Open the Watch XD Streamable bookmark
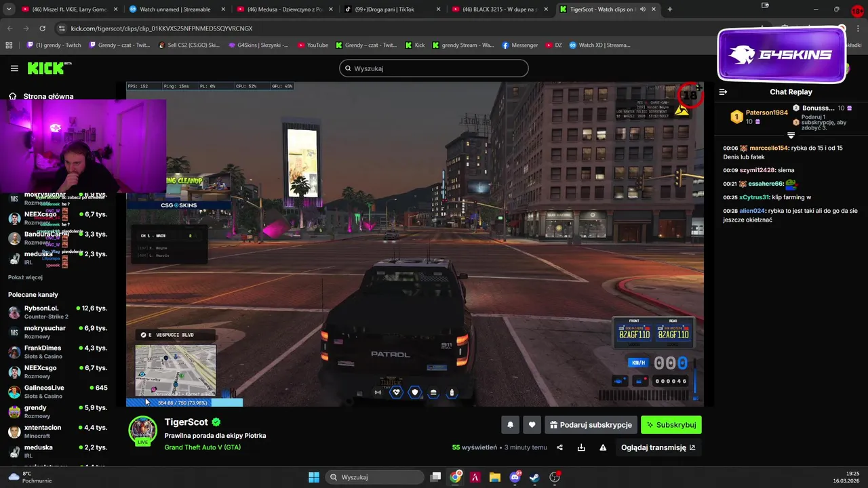Viewport: 868px width, 488px height. click(599, 45)
